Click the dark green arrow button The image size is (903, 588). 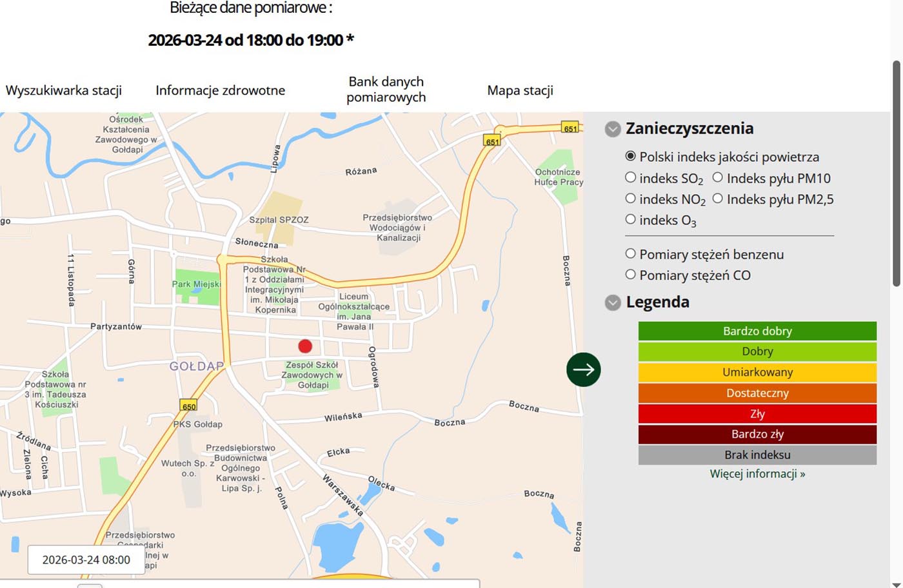pyautogui.click(x=584, y=369)
